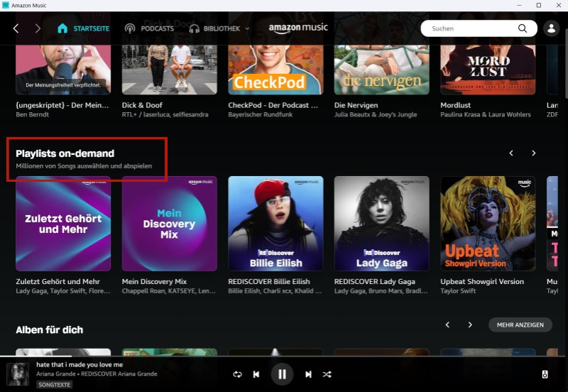Click 'Mein Discovery Mix' title text
Image resolution: width=568 pixels, height=392 pixels.
(x=154, y=281)
